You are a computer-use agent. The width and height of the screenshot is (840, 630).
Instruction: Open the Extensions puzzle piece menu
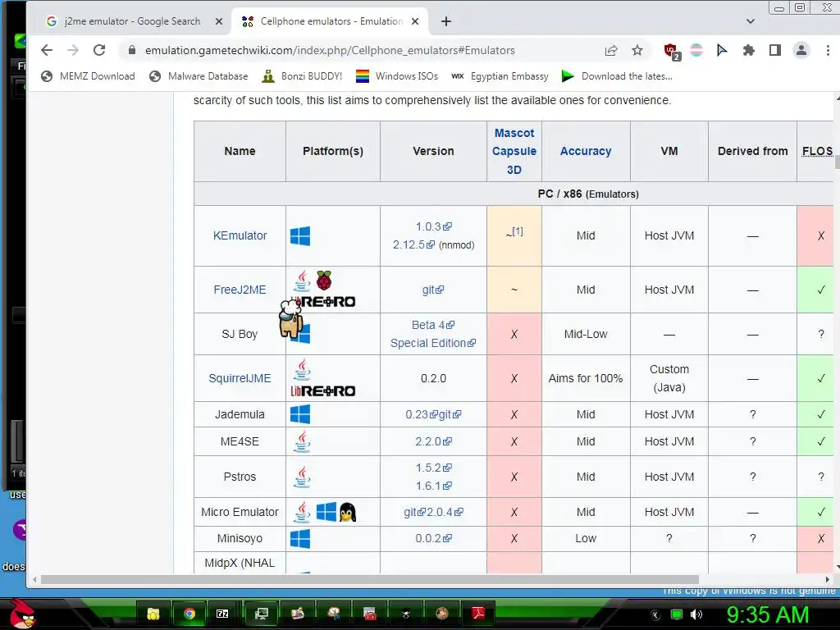[x=748, y=50]
